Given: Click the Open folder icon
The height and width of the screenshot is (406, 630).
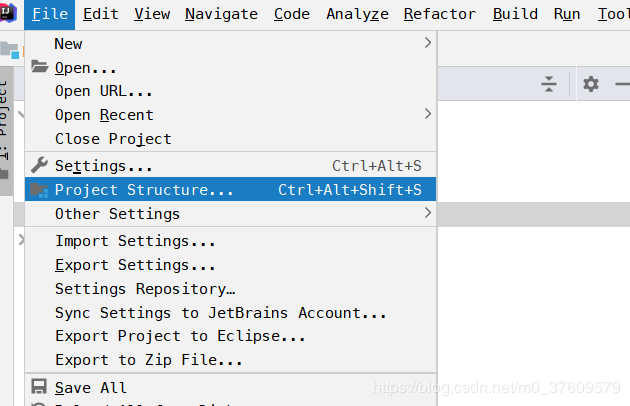Looking at the screenshot, I should tap(39, 67).
